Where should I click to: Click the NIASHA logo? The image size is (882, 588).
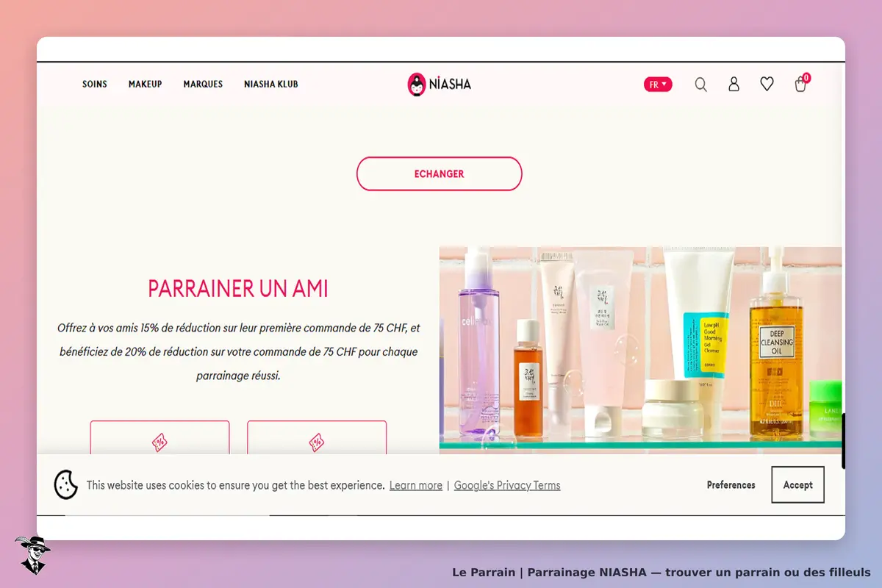(x=440, y=84)
